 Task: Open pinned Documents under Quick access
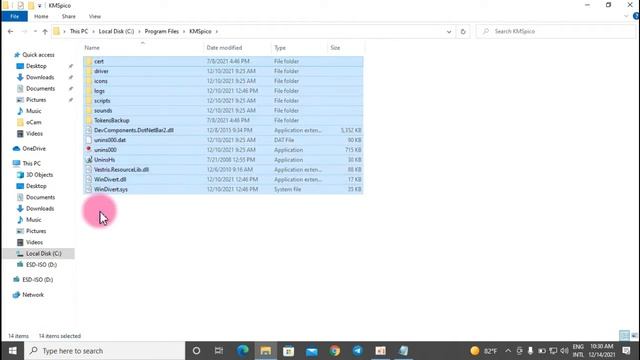pyautogui.click(x=40, y=89)
